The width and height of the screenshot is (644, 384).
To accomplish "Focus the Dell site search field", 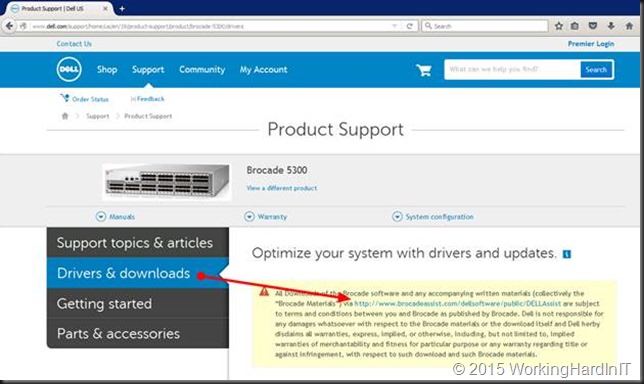I will tap(513, 69).
